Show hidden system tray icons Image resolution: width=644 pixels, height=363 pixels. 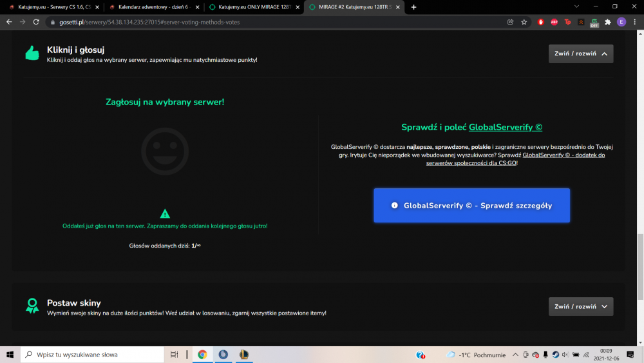coord(515,355)
